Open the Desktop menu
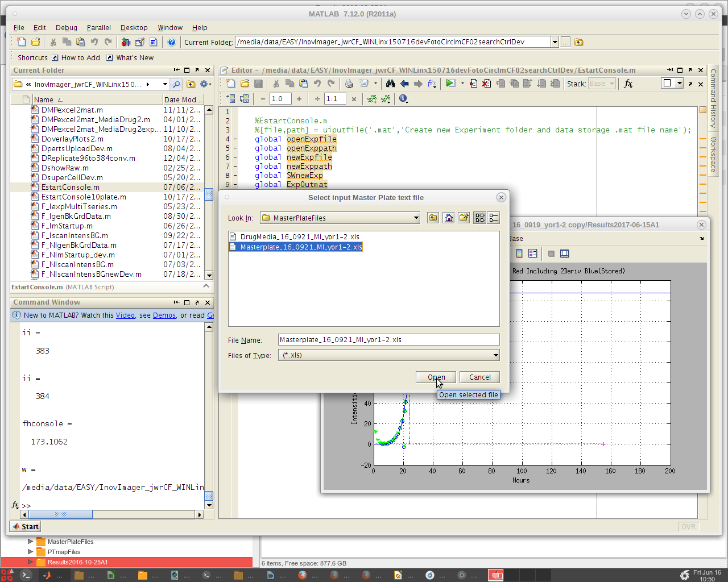Screen dimensions: 728x582 (134, 27)
